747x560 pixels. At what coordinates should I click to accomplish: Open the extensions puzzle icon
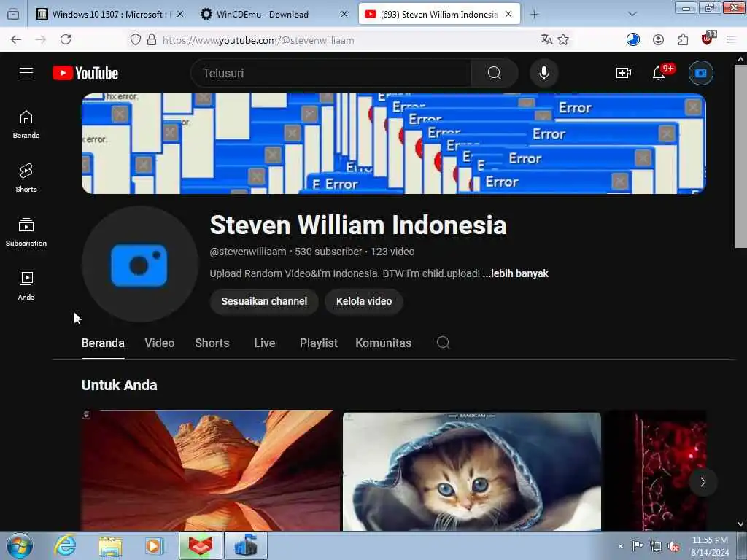click(683, 40)
